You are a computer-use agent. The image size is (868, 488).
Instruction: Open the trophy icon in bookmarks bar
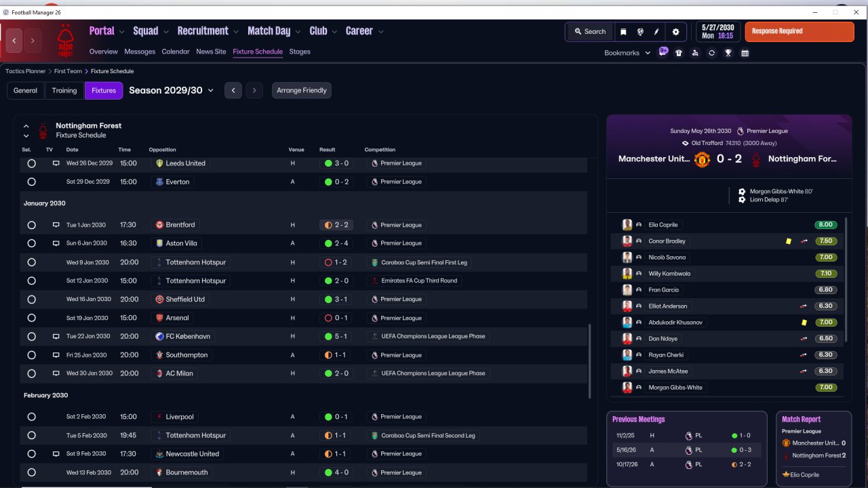(728, 53)
